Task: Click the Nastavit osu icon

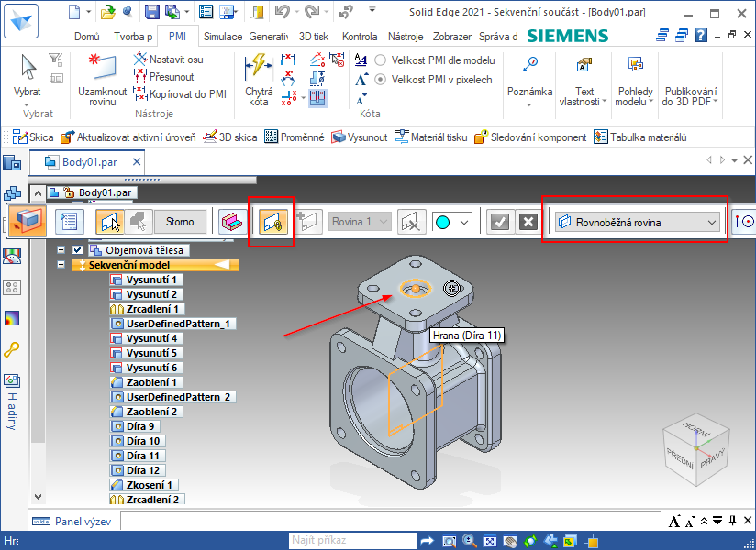Action: pos(141,60)
